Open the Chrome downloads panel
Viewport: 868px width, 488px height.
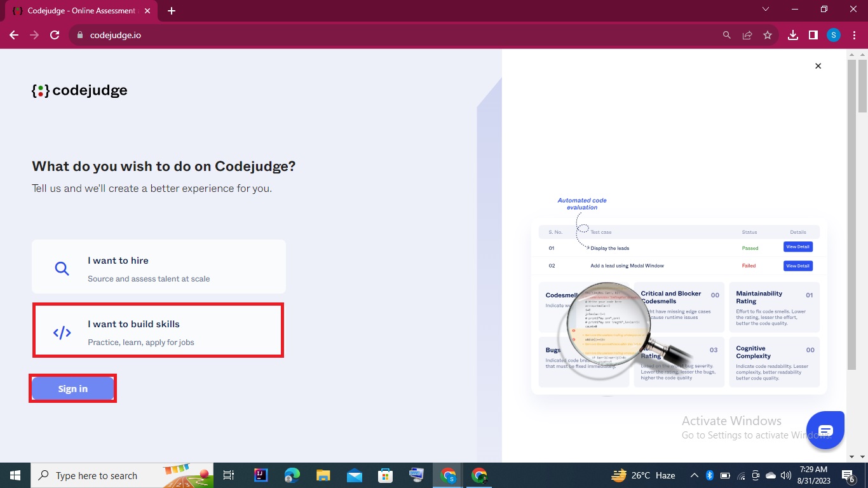click(x=793, y=36)
